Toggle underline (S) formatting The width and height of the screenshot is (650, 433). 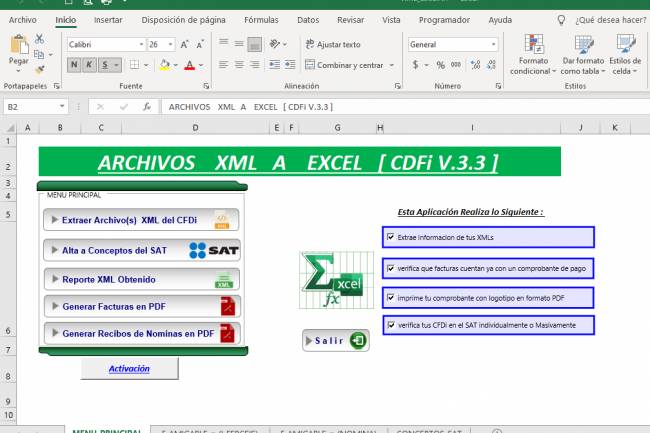tap(105, 65)
